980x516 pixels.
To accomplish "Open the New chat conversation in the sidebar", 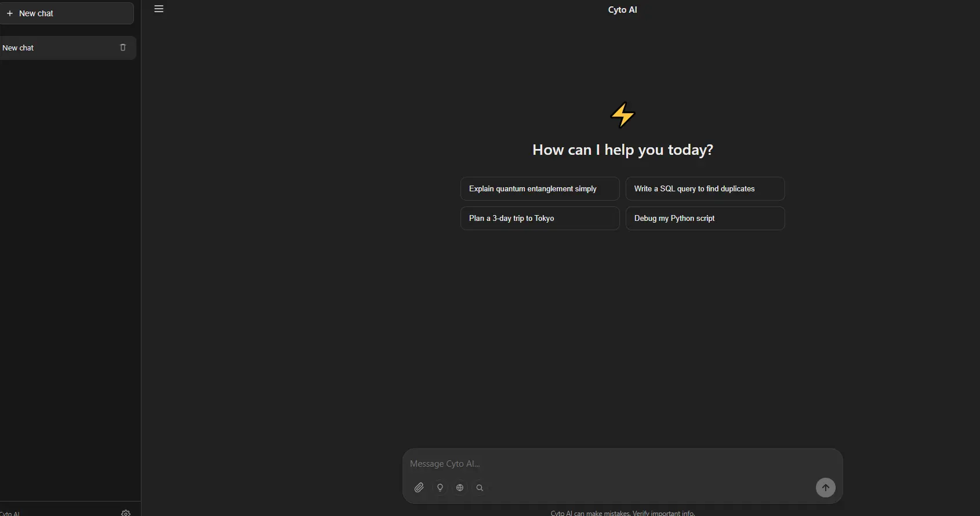I will click(67, 48).
